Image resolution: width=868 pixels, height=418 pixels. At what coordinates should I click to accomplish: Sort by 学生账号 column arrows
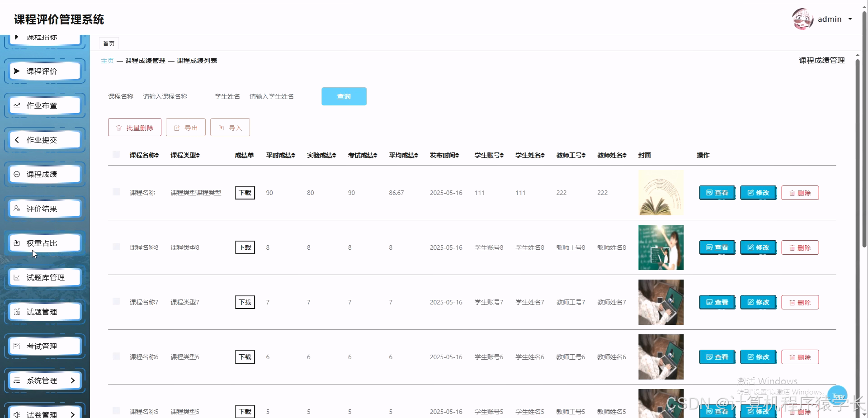[x=502, y=155]
